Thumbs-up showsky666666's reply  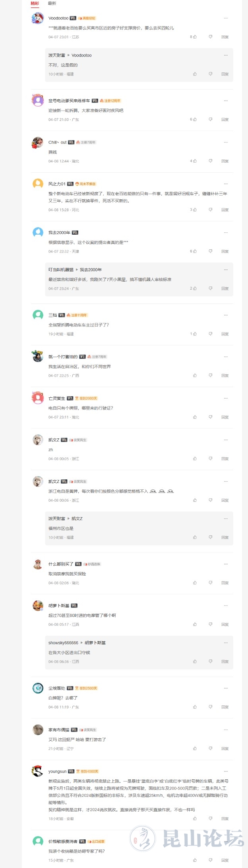[x=195, y=662]
